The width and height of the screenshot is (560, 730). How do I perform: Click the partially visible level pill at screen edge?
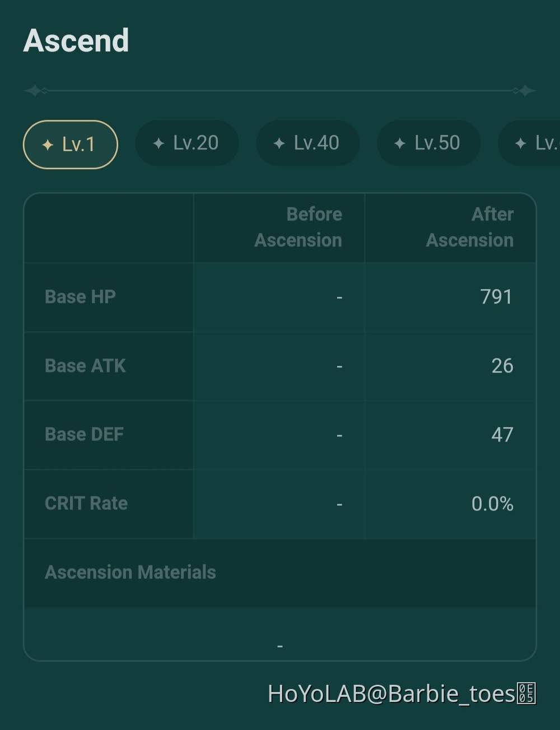tap(532, 143)
